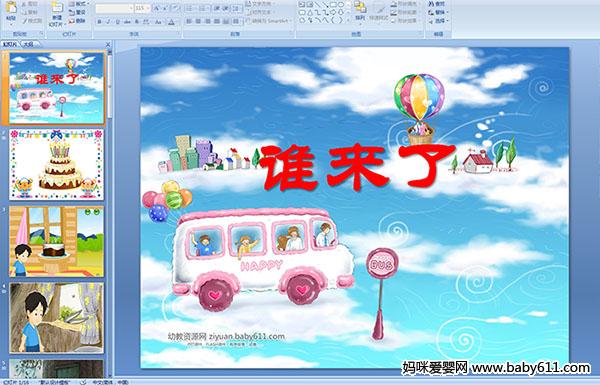Switch to the Slides tab in the pane

point(10,44)
